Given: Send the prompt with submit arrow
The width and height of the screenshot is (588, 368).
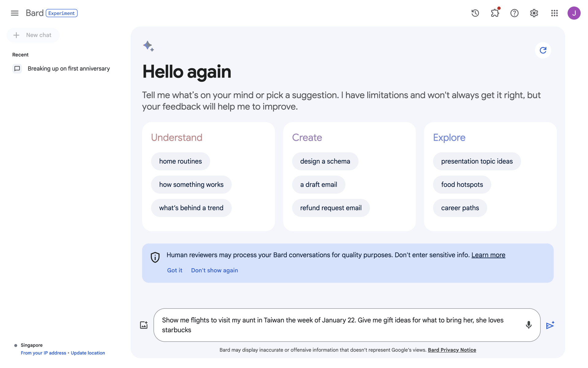Looking at the screenshot, I should [550, 325].
